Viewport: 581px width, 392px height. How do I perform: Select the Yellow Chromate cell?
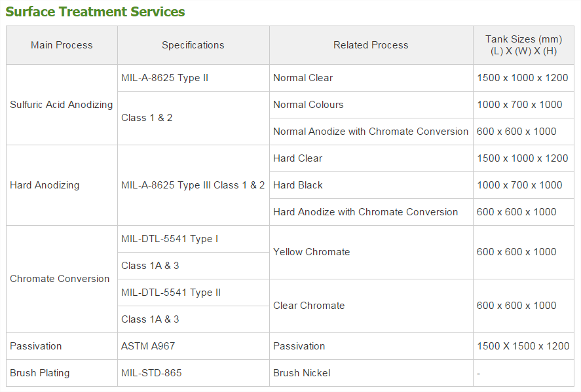[x=371, y=252]
